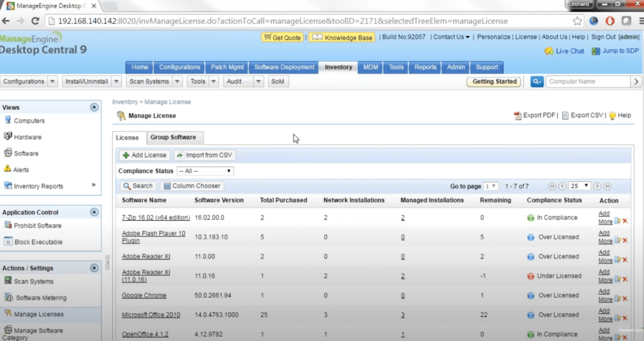Click Sign Out link
The image size is (644, 341).
click(x=603, y=37)
